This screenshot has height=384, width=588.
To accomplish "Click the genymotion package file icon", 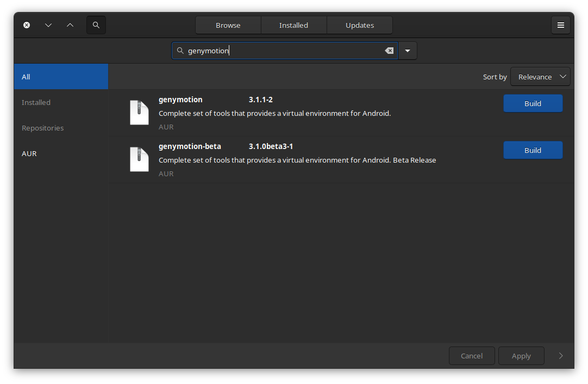I will 139,112.
